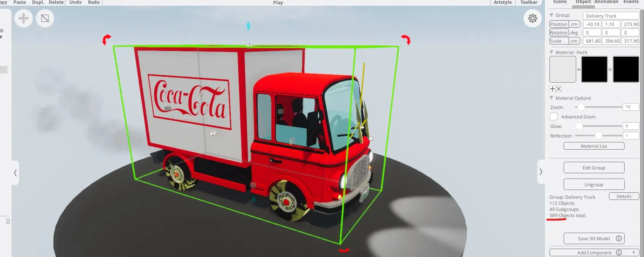Select the move gizmo tool icon
This screenshot has width=644, height=257.
tap(24, 18)
